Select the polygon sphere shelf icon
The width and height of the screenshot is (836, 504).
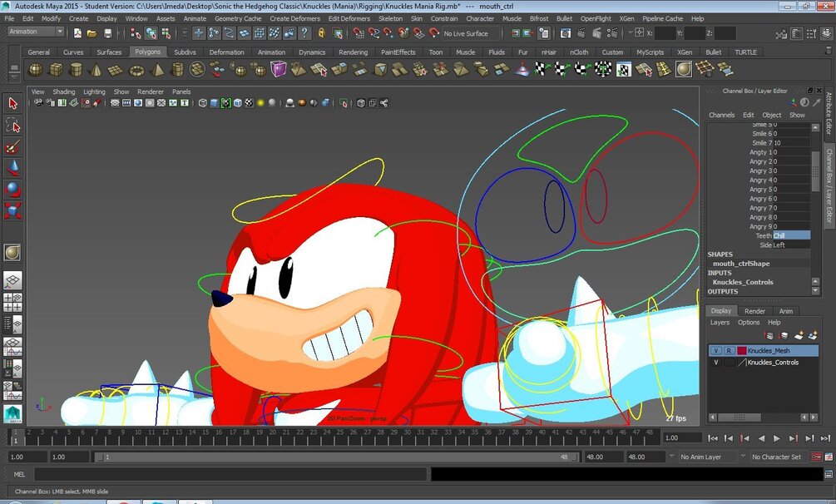pos(36,70)
